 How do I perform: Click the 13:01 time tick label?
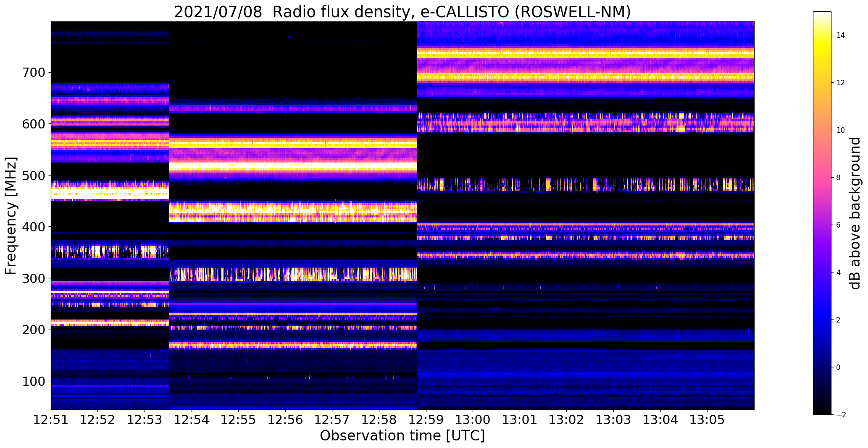(520, 420)
